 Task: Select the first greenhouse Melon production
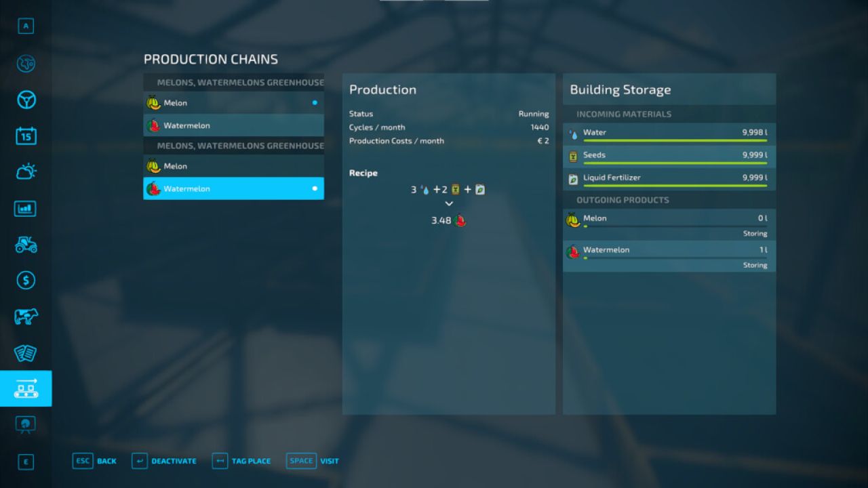click(x=233, y=103)
